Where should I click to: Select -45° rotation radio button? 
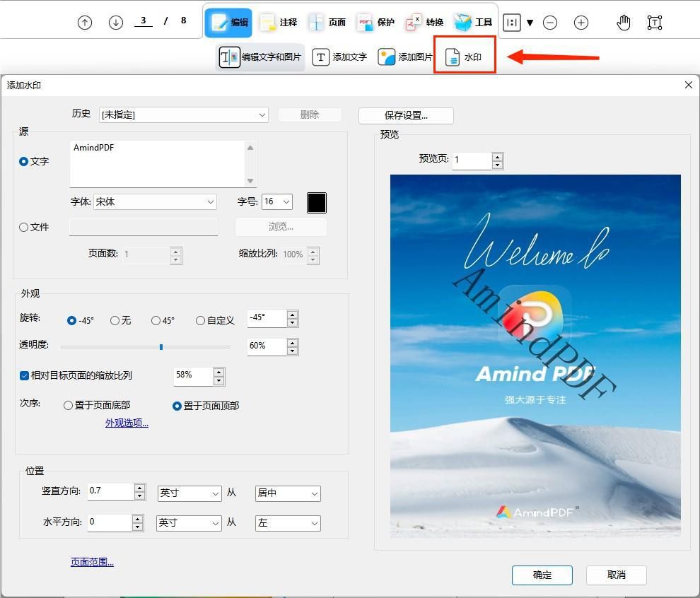point(71,320)
